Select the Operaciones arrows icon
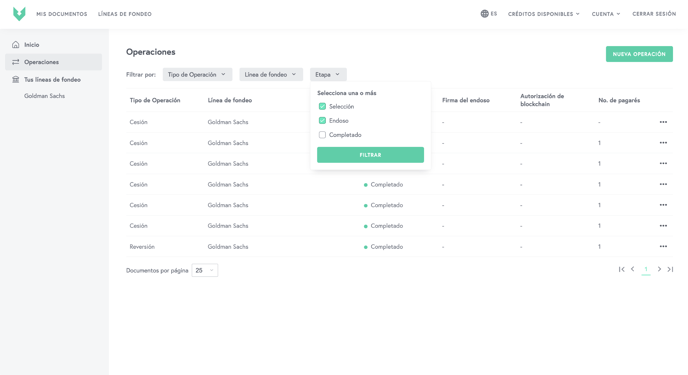This screenshot has width=688, height=375. (16, 62)
